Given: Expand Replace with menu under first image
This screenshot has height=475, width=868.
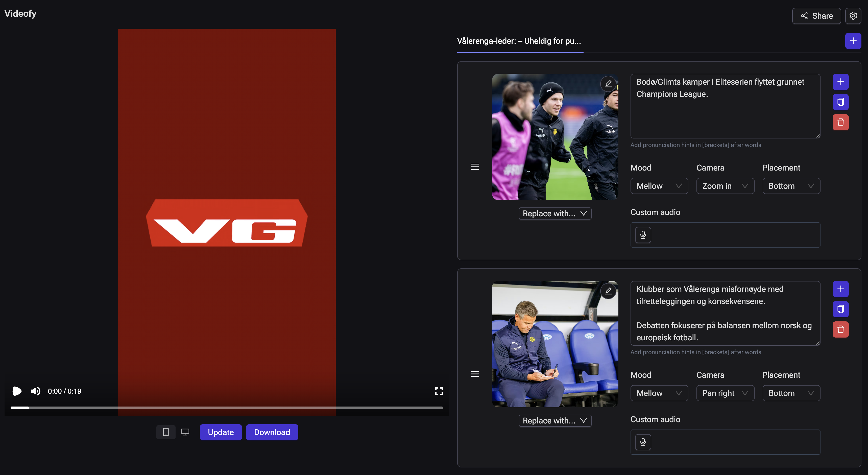Looking at the screenshot, I should click(555, 213).
